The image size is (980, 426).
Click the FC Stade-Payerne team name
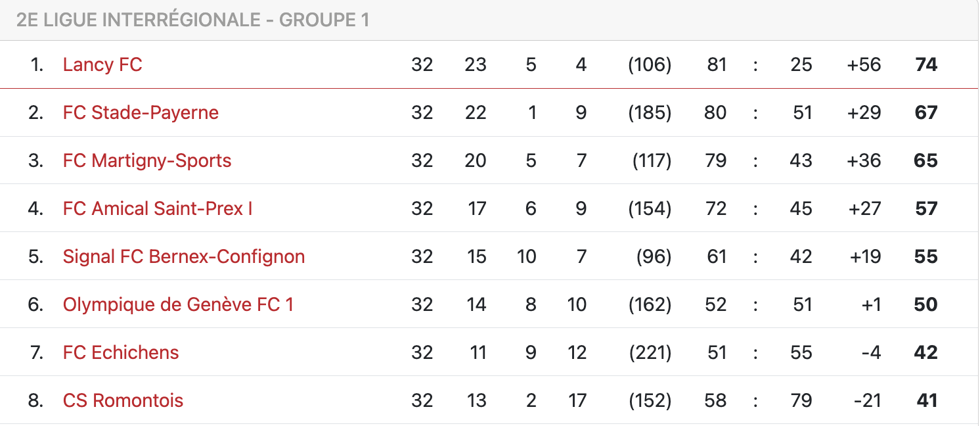tap(141, 112)
